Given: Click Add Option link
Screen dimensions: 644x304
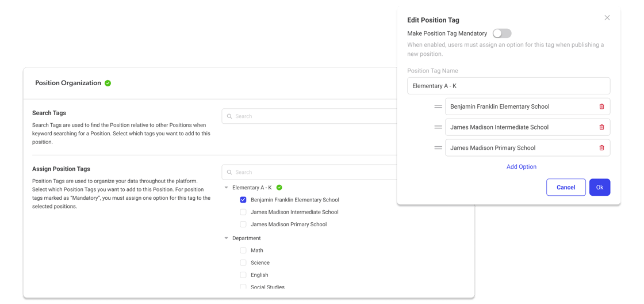Looking at the screenshot, I should (521, 167).
